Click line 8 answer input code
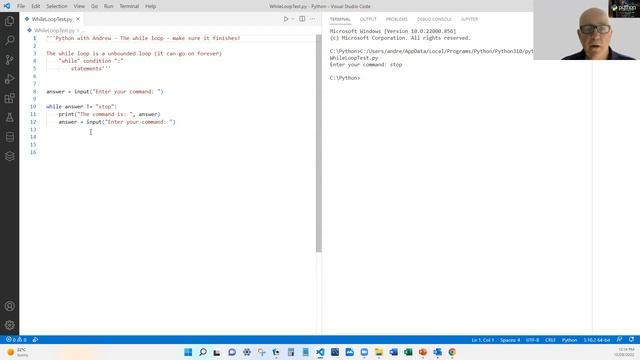Image resolution: width=640 pixels, height=360 pixels. tap(104, 91)
